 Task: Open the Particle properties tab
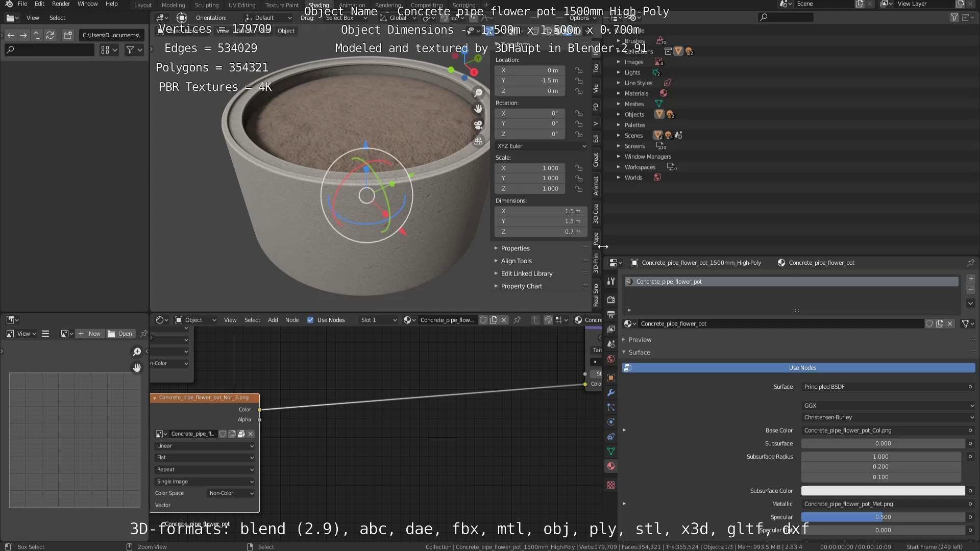click(x=611, y=408)
